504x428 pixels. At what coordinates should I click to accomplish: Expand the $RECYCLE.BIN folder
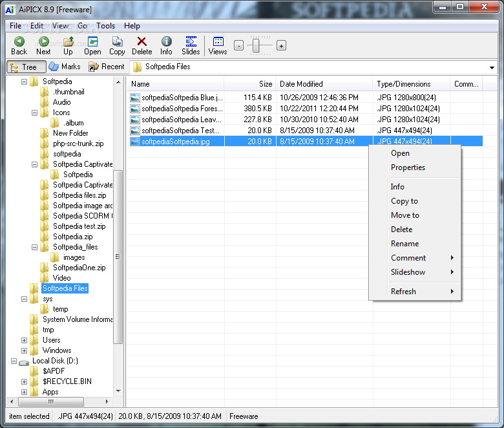click(x=24, y=381)
